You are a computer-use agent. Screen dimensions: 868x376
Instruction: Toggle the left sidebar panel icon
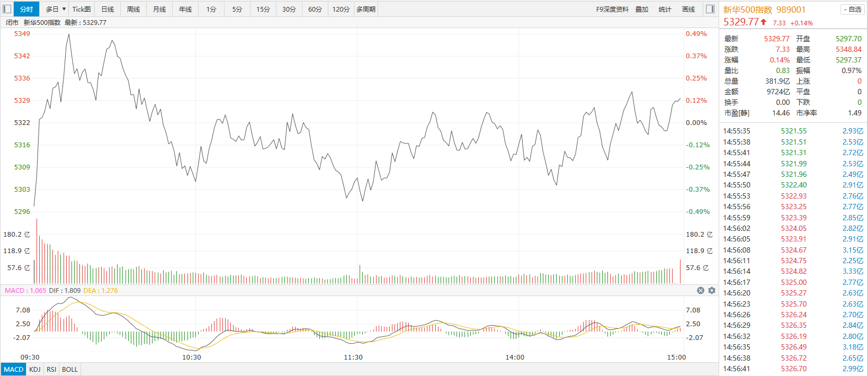pos(7,9)
